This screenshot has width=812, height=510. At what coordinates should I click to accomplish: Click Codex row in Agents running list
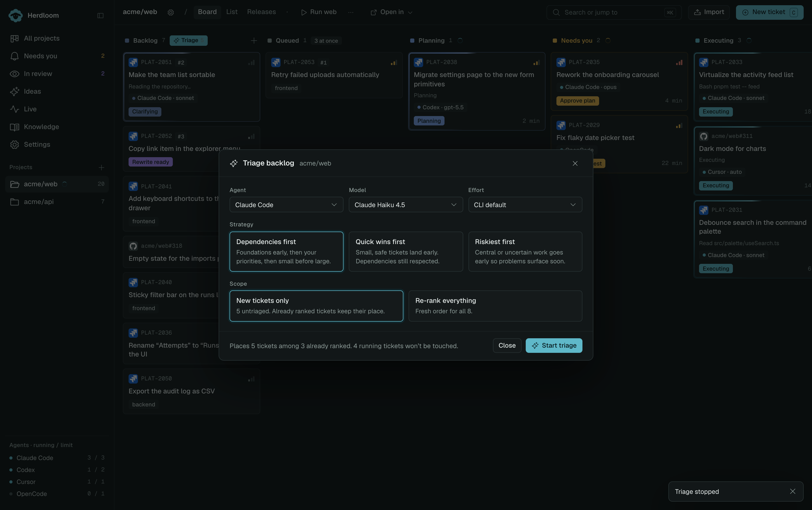(x=57, y=470)
